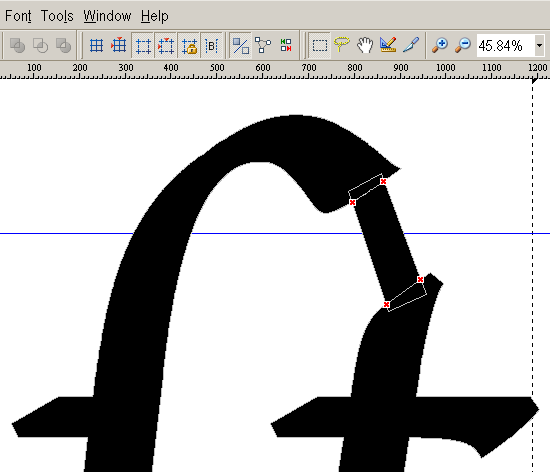This screenshot has width=550, height=472.
Task: Toggle the dashed guidelines display button
Action: (143, 45)
